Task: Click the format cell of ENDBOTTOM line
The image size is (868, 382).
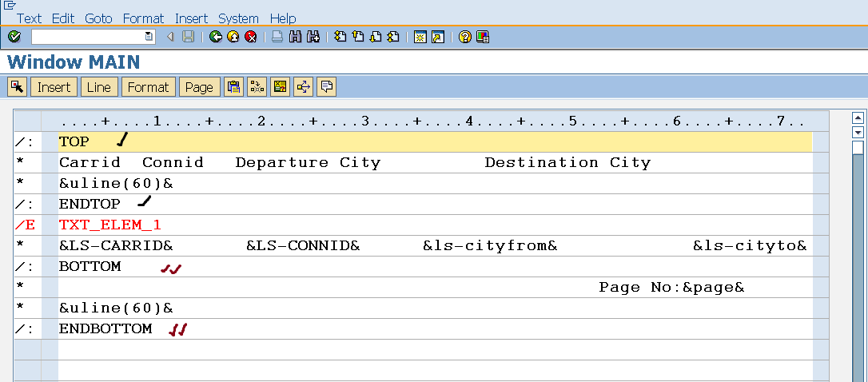Action: [x=27, y=328]
